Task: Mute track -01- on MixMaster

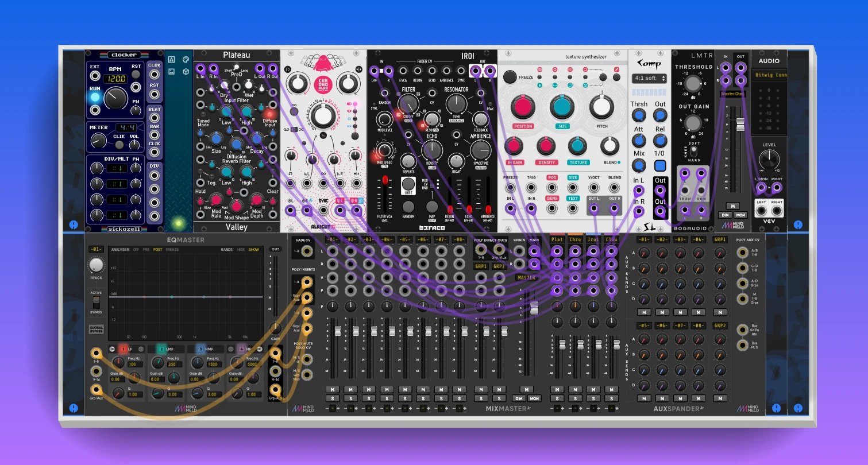Action: pyautogui.click(x=333, y=390)
